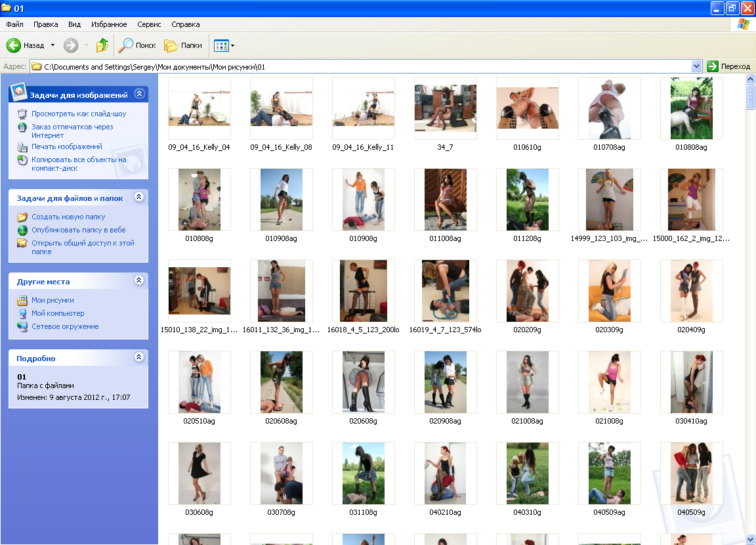Select thumbnail 011208g

(x=527, y=200)
